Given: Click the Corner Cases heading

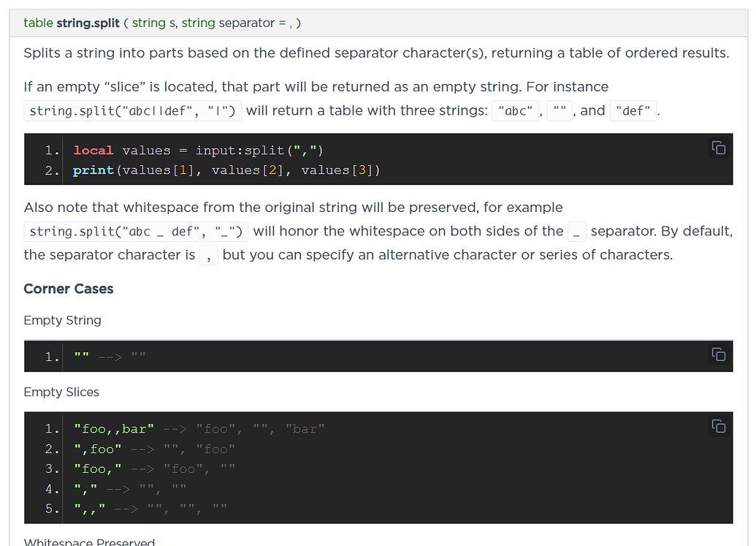Looking at the screenshot, I should (68, 289).
